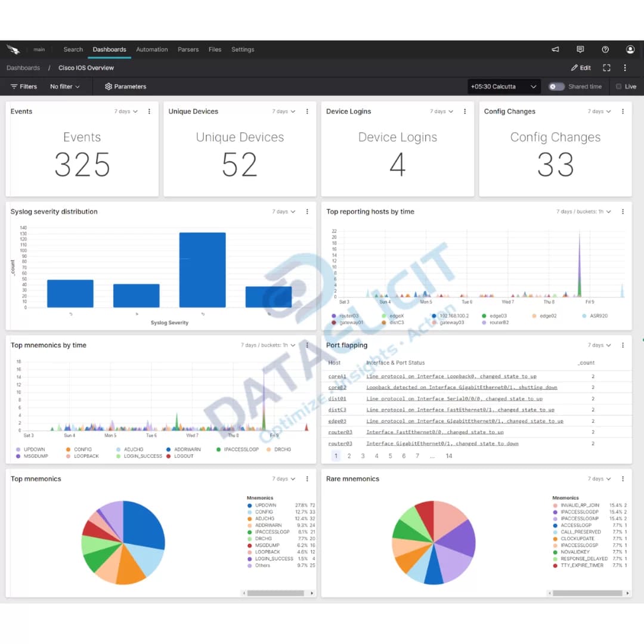The image size is (644, 644).
Task: Open the +05:30 Calcutta timezone dropdown
Action: (x=503, y=86)
